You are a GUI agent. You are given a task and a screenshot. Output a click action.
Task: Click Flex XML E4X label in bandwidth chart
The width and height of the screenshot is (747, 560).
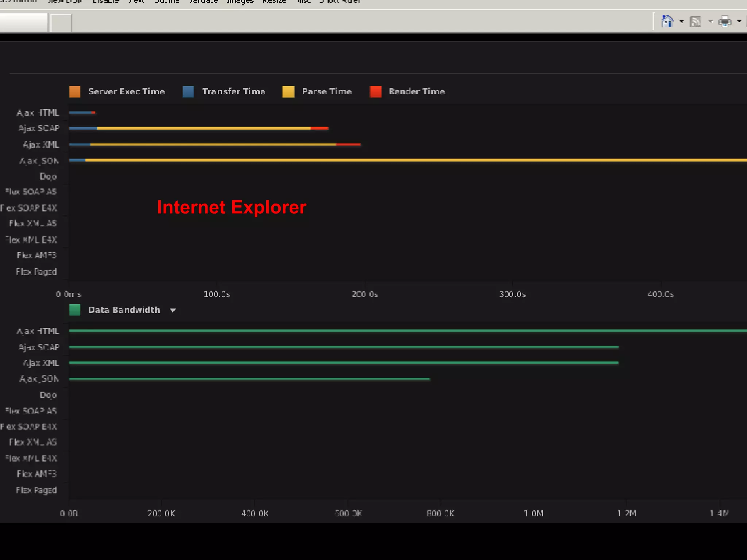pos(31,458)
